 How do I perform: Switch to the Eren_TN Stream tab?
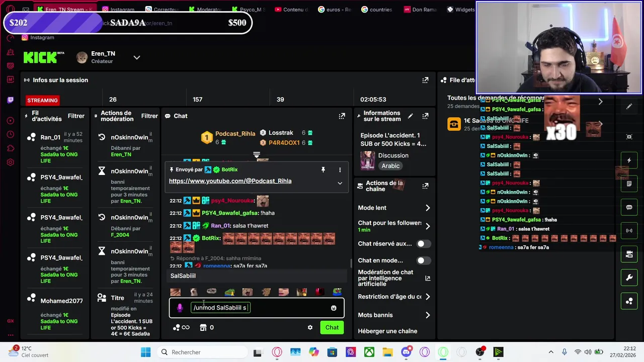(x=65, y=10)
